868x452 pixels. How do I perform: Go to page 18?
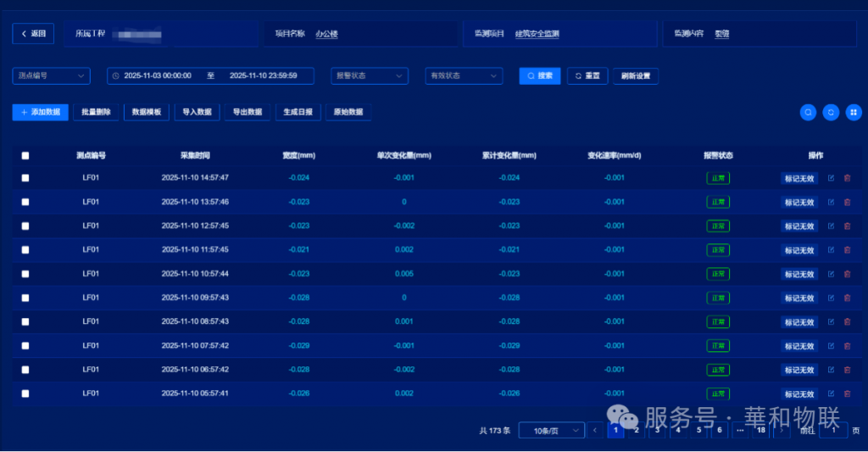click(761, 430)
